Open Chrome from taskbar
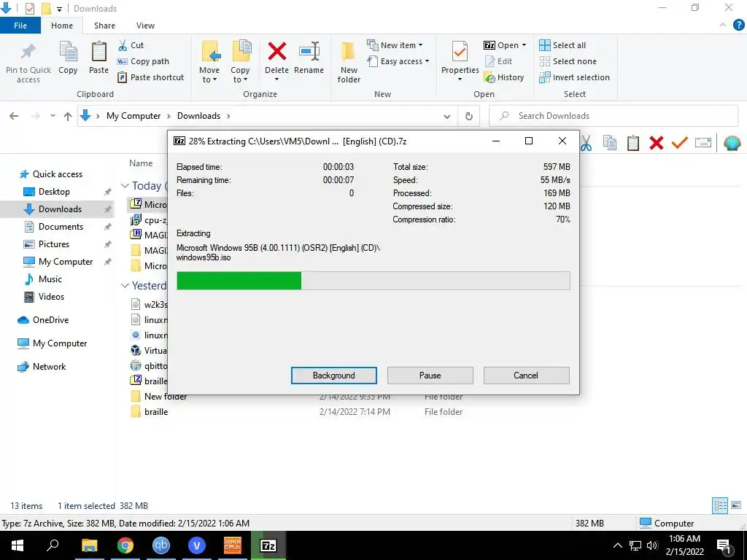Image resolution: width=747 pixels, height=560 pixels. tap(125, 545)
